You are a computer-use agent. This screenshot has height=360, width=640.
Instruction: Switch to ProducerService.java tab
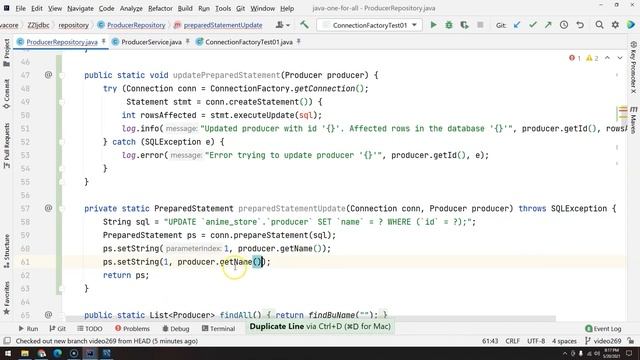pyautogui.click(x=151, y=42)
